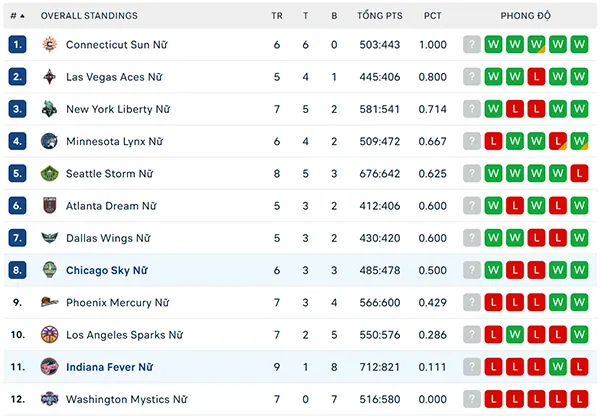
Task: Click the green W badge in Indiana Fever form
Action: pyautogui.click(x=558, y=367)
